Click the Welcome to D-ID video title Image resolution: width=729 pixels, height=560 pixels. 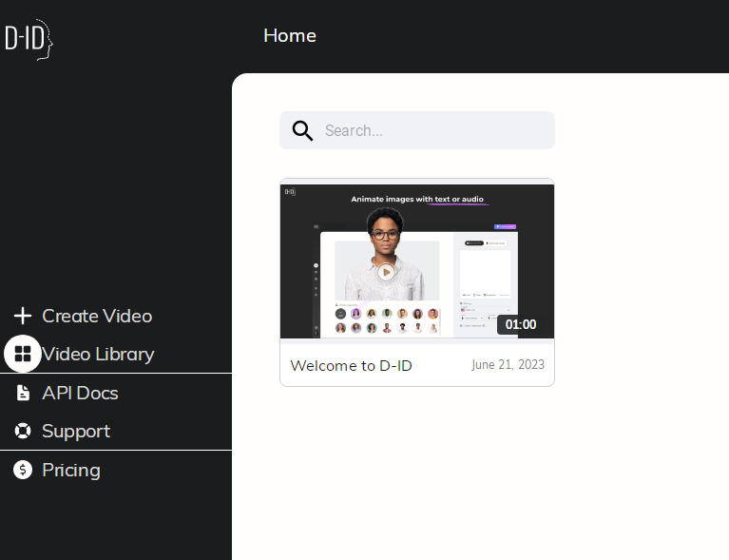[x=351, y=365]
